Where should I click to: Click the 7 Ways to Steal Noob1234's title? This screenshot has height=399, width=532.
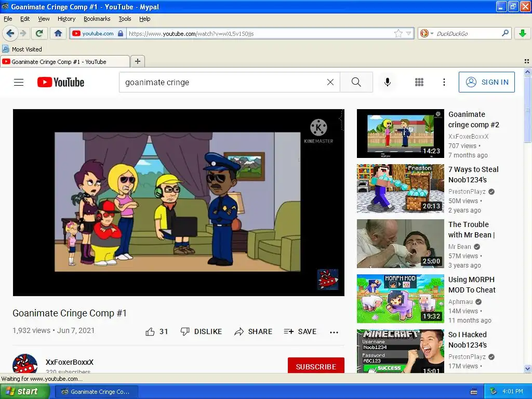point(473,175)
